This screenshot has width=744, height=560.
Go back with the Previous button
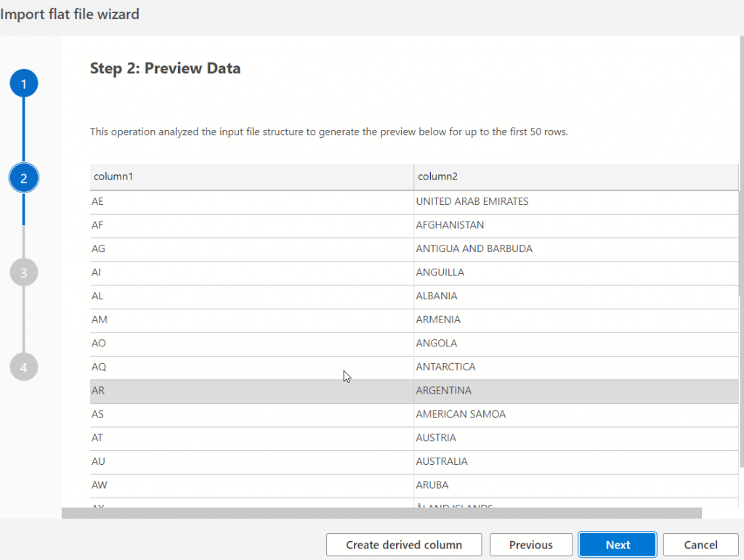[530, 545]
